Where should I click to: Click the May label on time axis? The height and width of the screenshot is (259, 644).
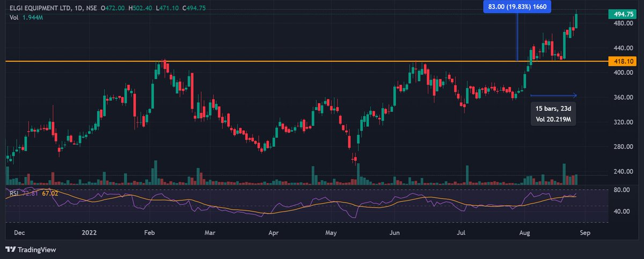[x=331, y=233]
